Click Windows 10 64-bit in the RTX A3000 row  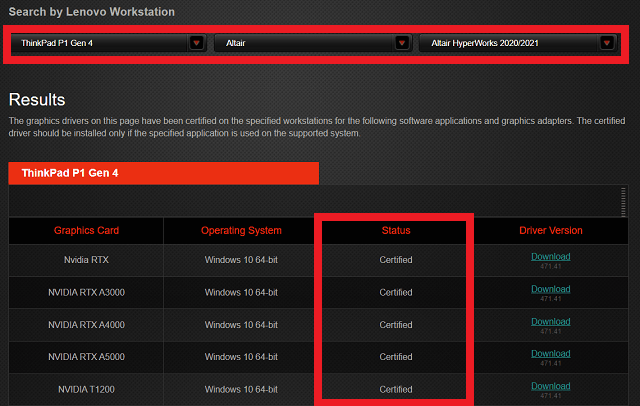pyautogui.click(x=241, y=293)
